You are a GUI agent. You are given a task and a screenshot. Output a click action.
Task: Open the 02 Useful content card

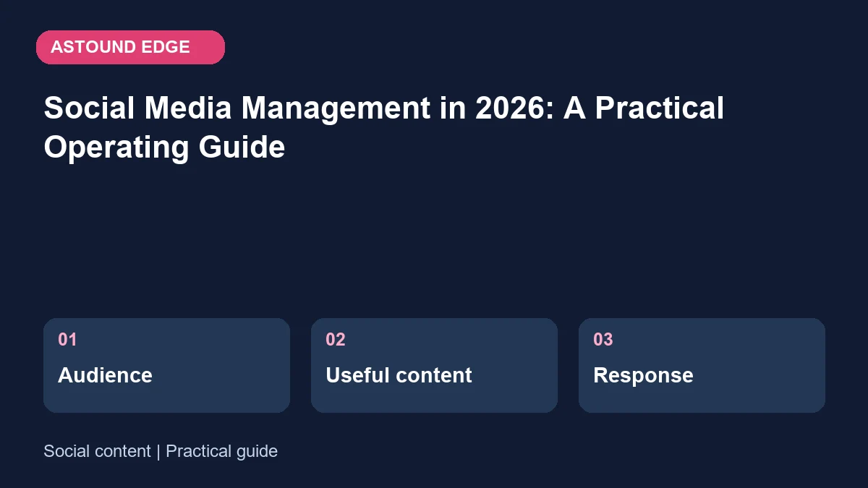[434, 365]
